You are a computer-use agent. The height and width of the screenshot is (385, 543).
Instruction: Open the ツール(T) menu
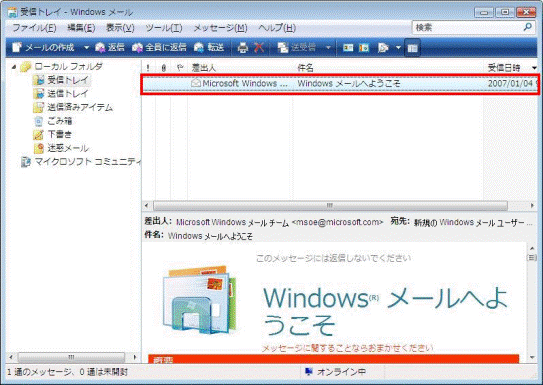[164, 28]
